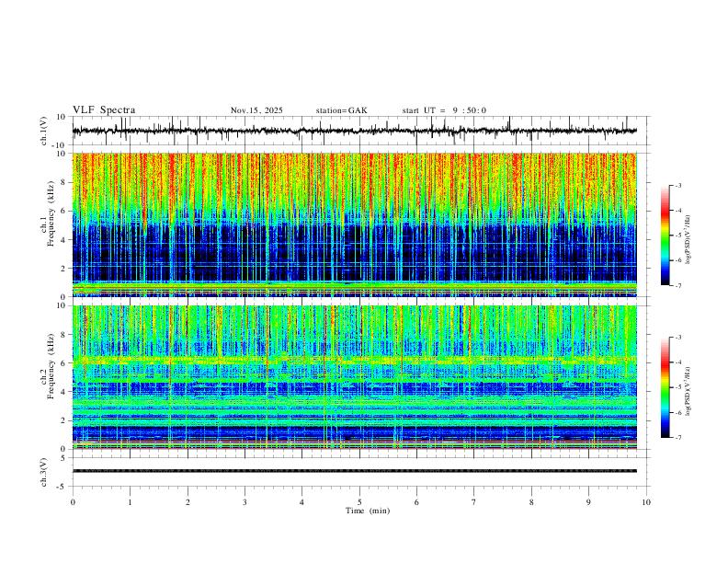Click the ch.1 voltage waveform trace
This screenshot has width=728, height=563.
pos(354,131)
